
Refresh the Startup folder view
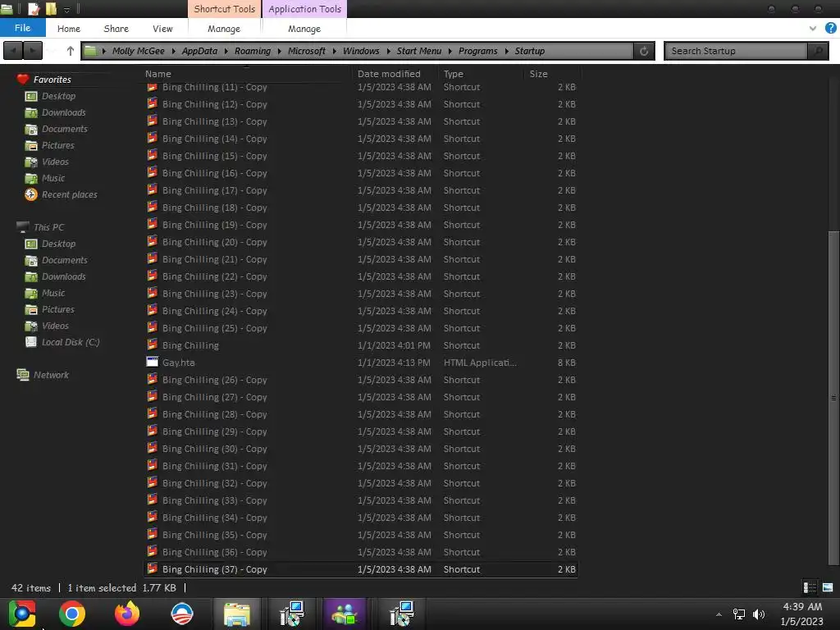644,51
